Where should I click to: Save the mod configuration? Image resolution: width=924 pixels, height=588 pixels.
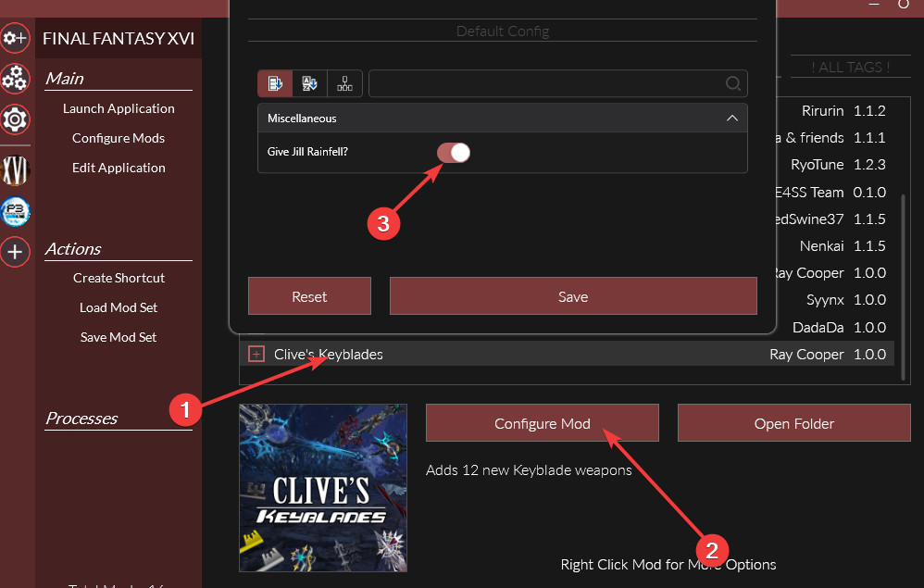[x=573, y=296]
